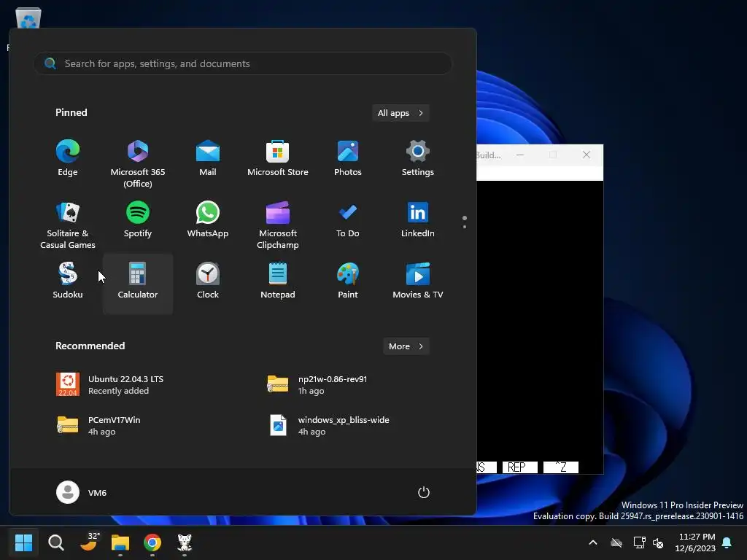Viewport: 747px width, 560px height.
Task: Open the Recycle Bin desktop icon
Action: point(28,18)
